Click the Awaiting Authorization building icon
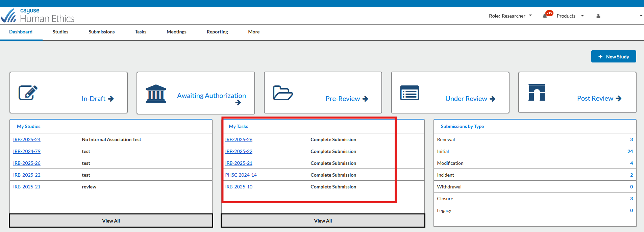The width and height of the screenshot is (644, 232). [156, 94]
